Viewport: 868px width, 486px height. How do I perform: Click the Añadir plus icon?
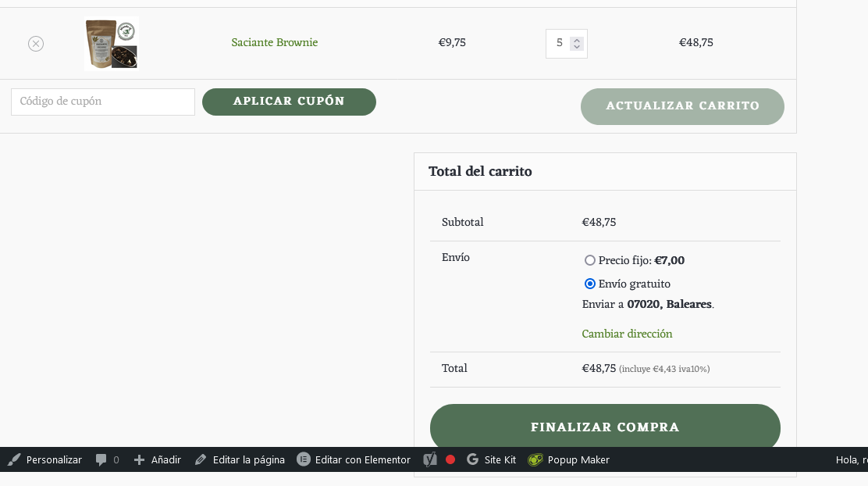139,460
